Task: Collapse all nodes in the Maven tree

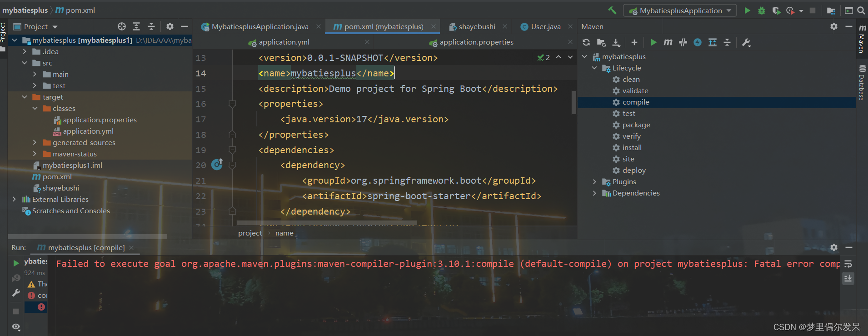Action: (727, 42)
